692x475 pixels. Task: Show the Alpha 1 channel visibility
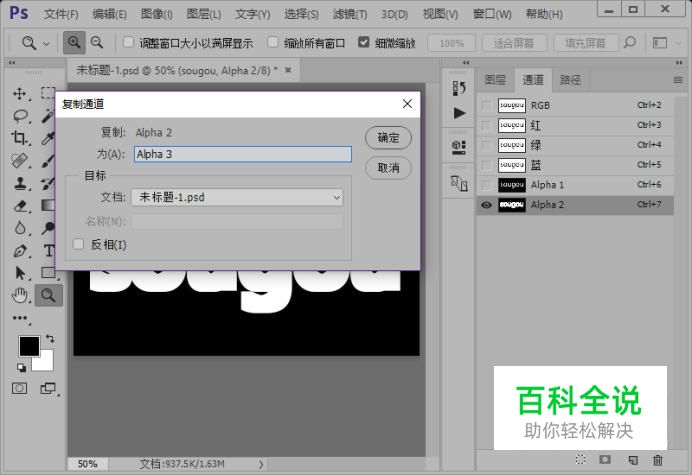pos(486,185)
